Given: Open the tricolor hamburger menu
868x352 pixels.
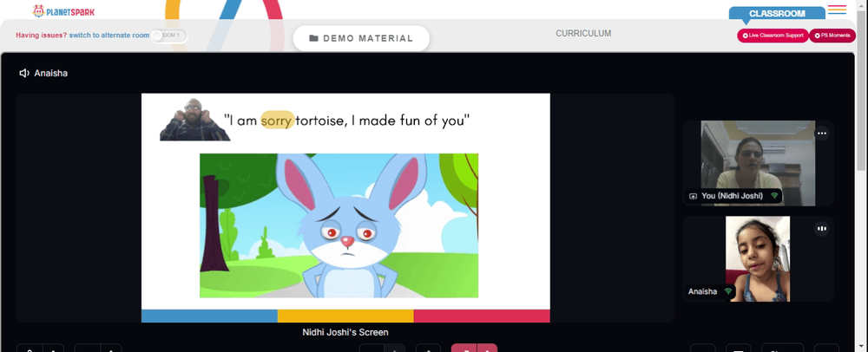Looking at the screenshot, I should click(x=837, y=10).
